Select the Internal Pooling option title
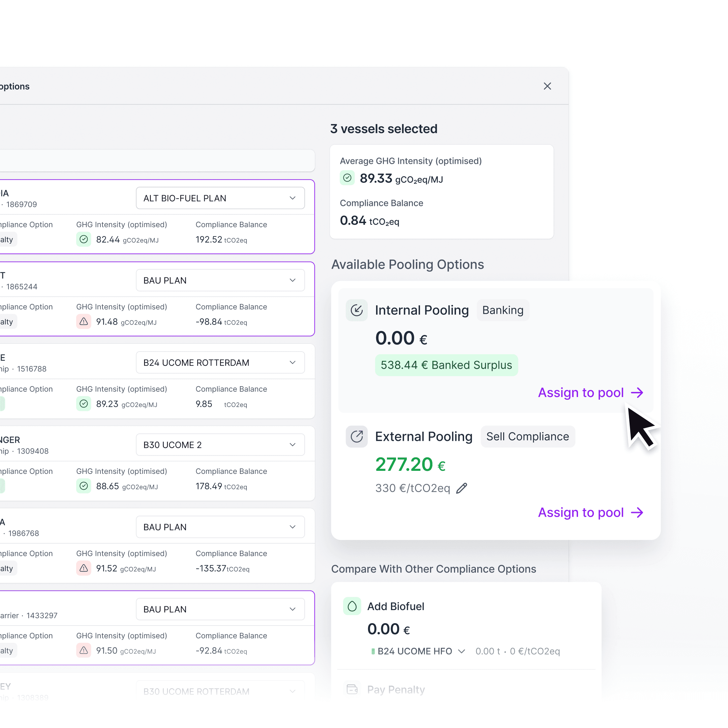The height and width of the screenshot is (728, 728). pos(422,310)
